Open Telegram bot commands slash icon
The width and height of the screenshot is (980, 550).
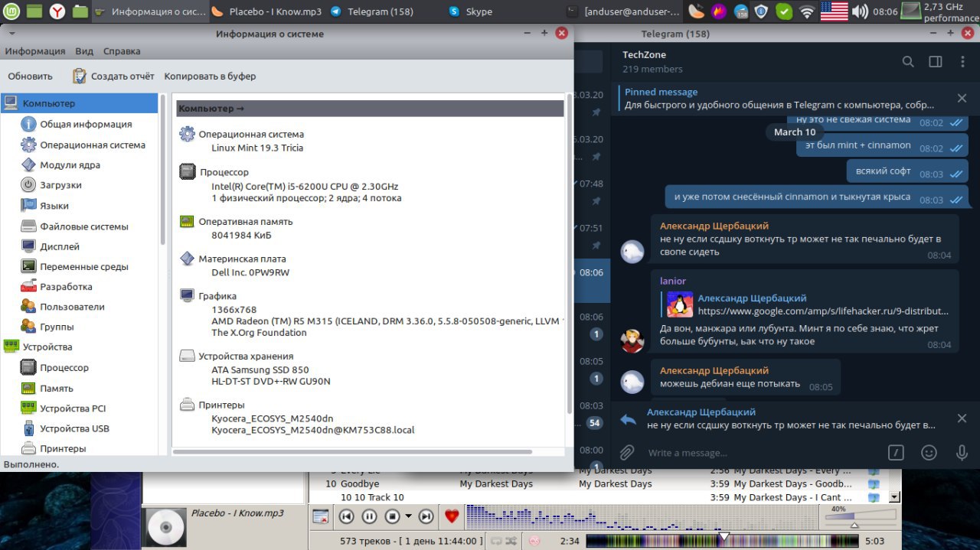[896, 452]
